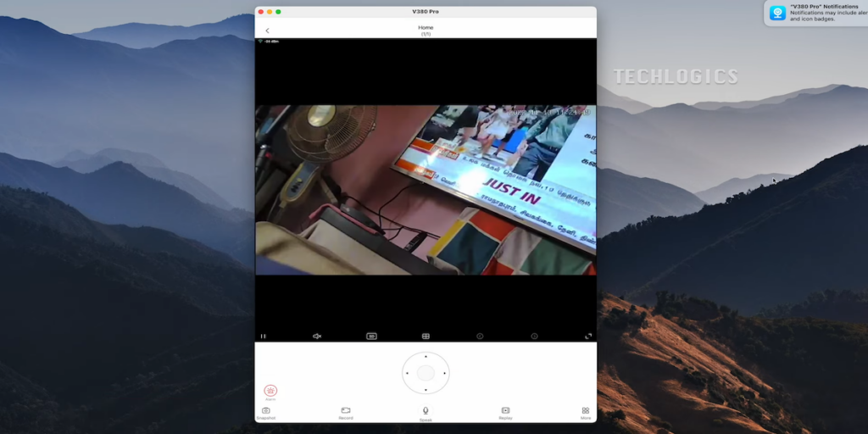Toggle the red Alarm icon
Image resolution: width=868 pixels, height=434 pixels.
270,390
